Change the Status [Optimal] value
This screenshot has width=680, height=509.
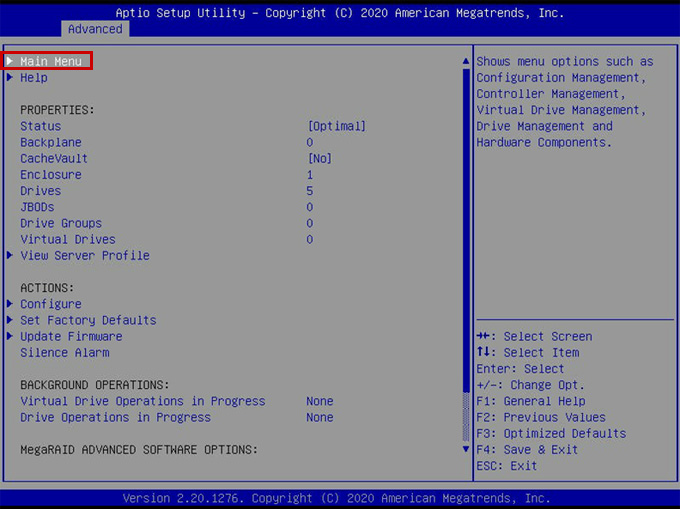pos(336,127)
